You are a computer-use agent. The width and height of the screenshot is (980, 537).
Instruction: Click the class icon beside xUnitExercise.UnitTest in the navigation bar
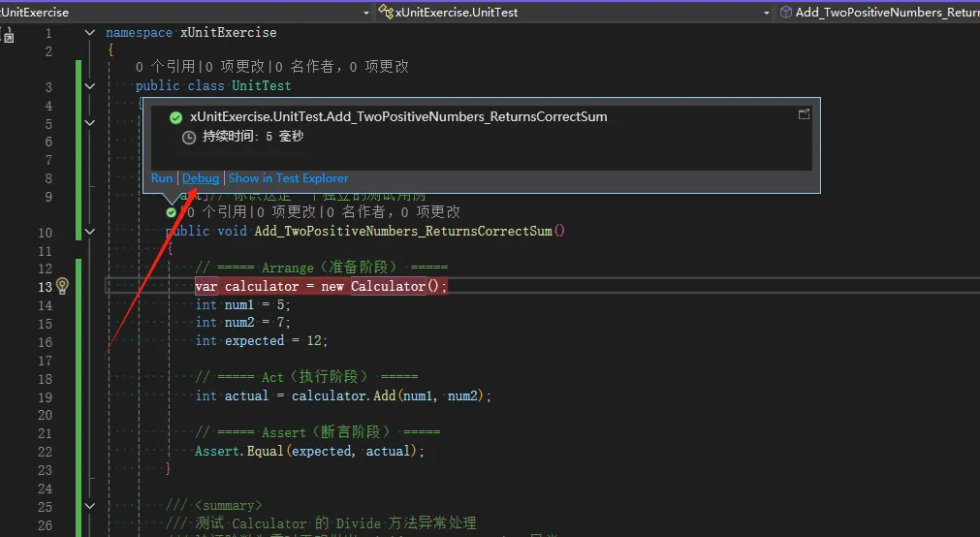(x=386, y=12)
